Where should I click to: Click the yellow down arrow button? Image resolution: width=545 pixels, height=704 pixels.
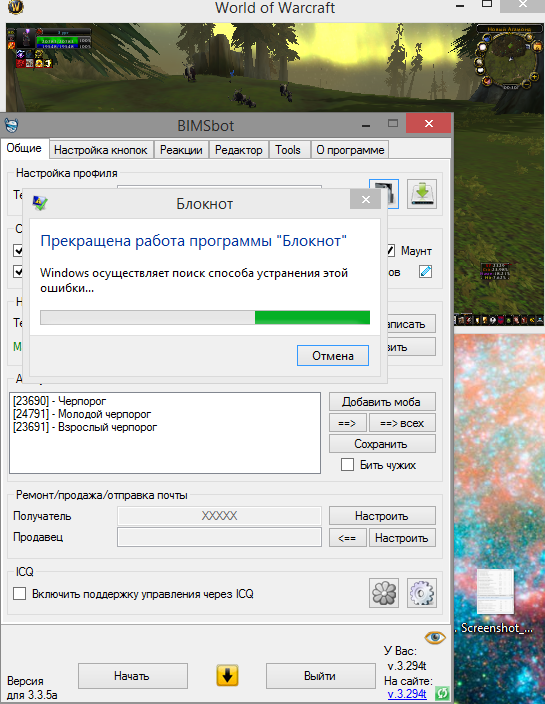coord(227,675)
